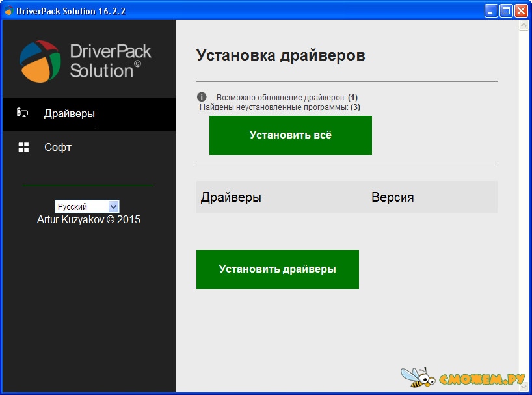Screen dimensions: 532x395
Task: Minimize the DriverPack Solution window
Action: (x=490, y=11)
